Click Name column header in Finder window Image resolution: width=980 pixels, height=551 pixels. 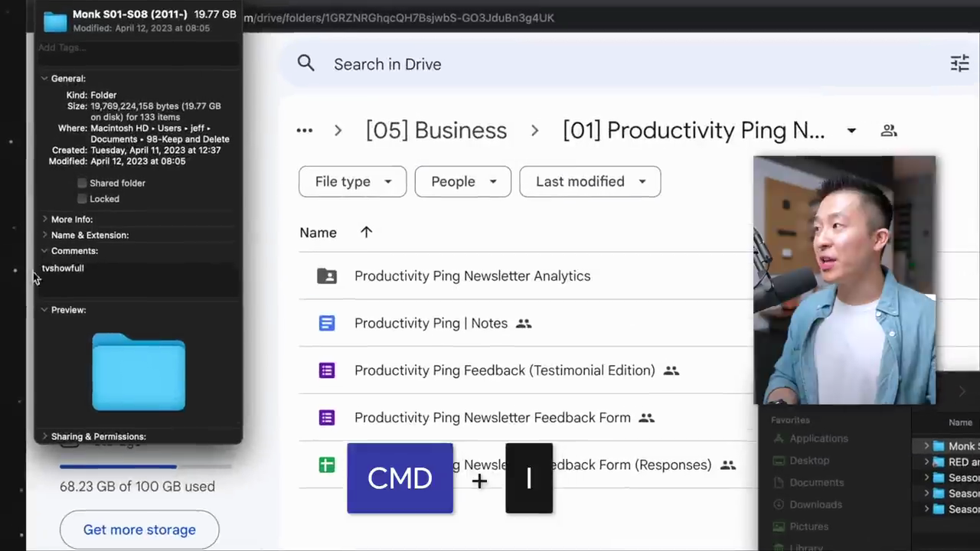point(960,422)
